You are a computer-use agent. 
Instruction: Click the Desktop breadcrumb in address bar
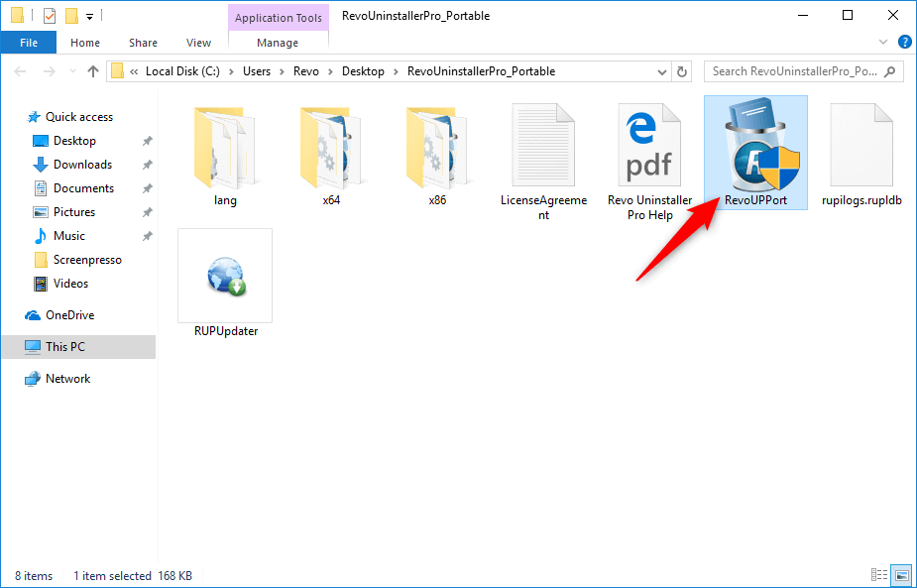click(363, 71)
